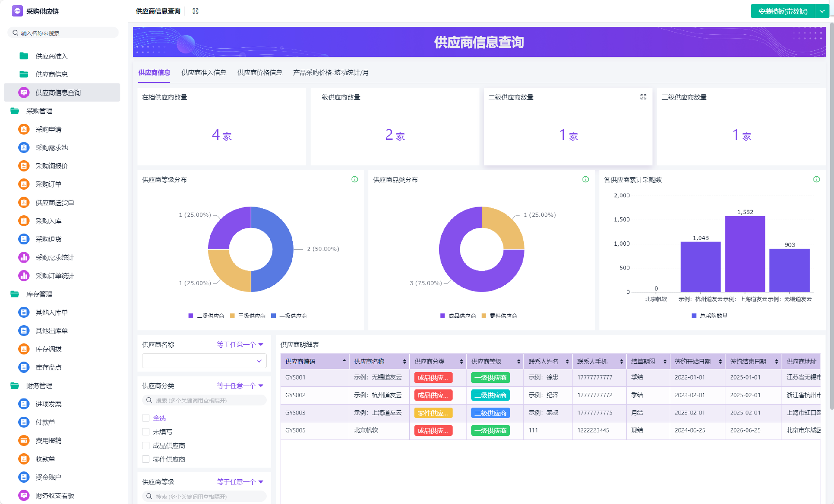Open 采购订单 in the sidebar
Image resolution: width=834 pixels, height=504 pixels.
point(48,184)
